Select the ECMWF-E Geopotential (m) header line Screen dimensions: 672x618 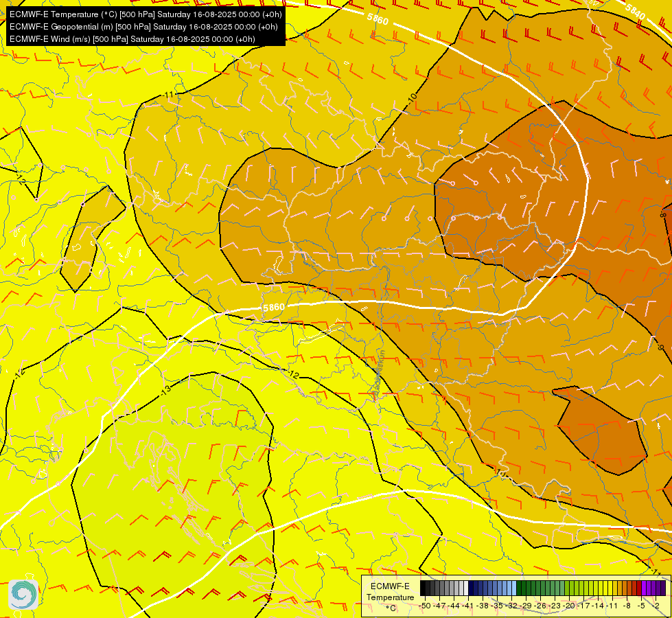pyautogui.click(x=143, y=27)
